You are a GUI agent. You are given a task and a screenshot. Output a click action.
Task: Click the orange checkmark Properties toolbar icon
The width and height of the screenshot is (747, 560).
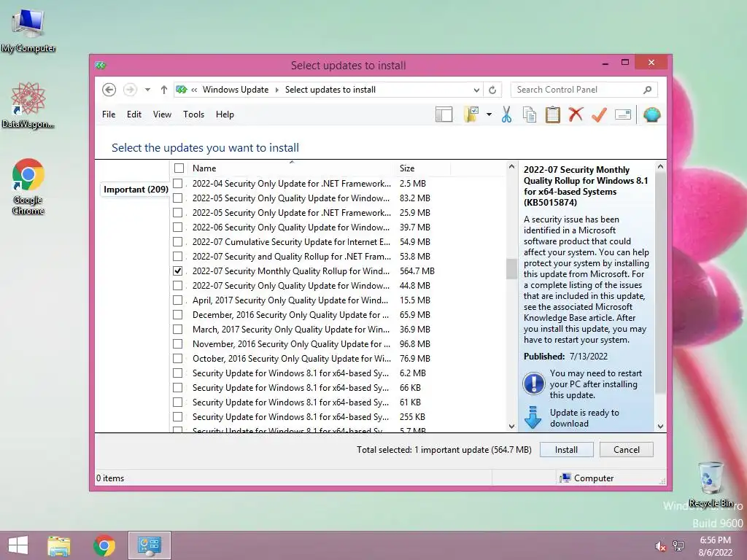point(600,114)
